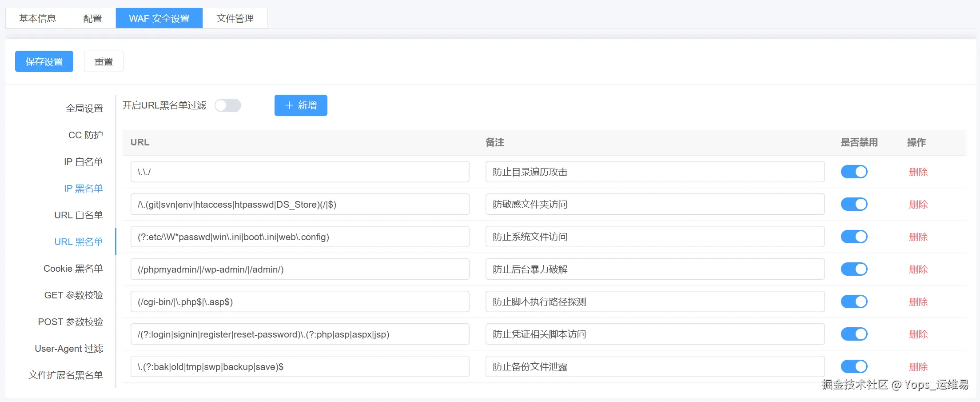Edit the cgi-bin URL pattern field
The height and width of the screenshot is (402, 980).
point(300,301)
